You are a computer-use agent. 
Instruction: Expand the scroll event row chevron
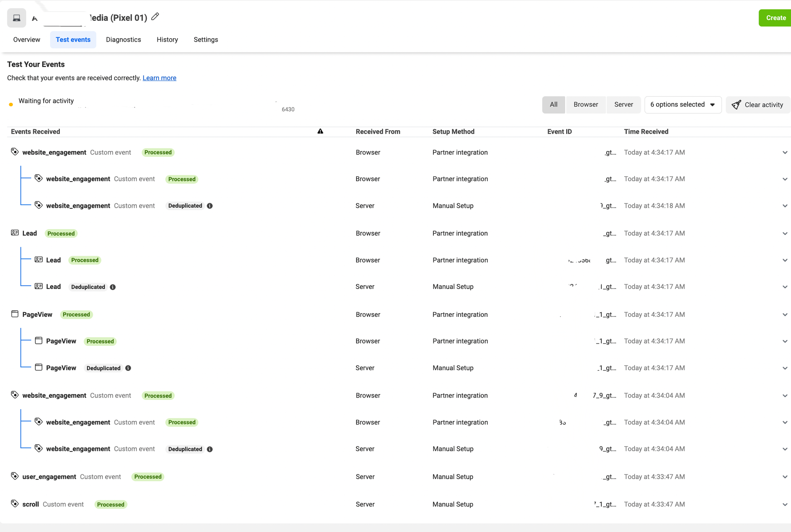click(785, 505)
